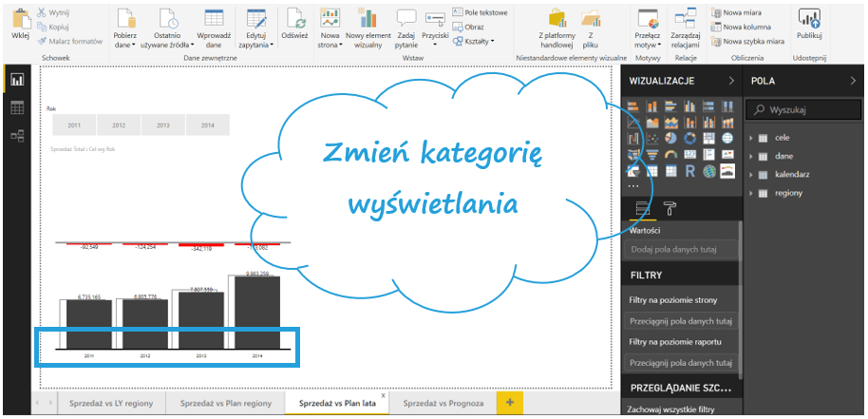This screenshot has height=419, width=868.
Task: Open the Sprzedaż vs LY regiony tab
Action: [x=109, y=403]
